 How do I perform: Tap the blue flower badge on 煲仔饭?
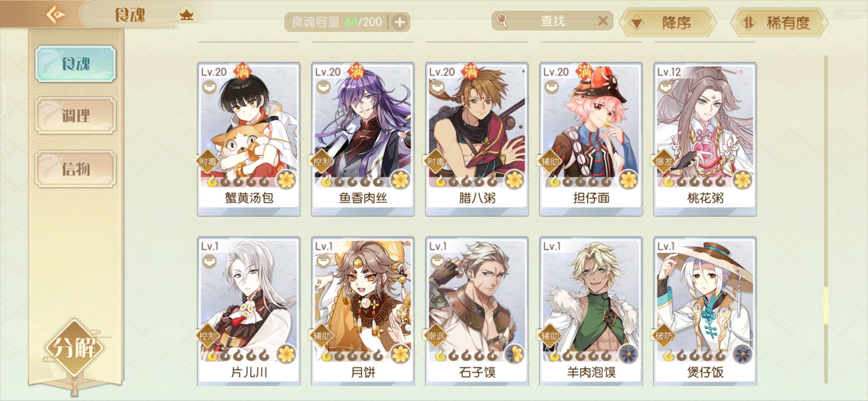click(x=742, y=354)
